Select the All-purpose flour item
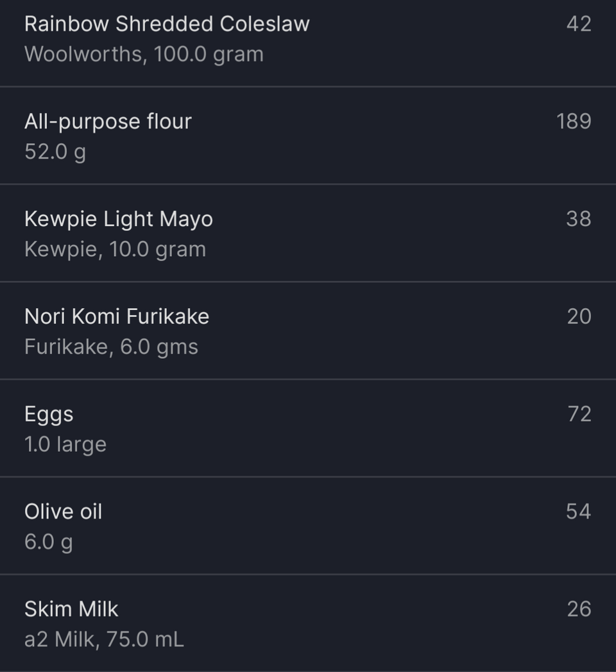 tap(308, 136)
